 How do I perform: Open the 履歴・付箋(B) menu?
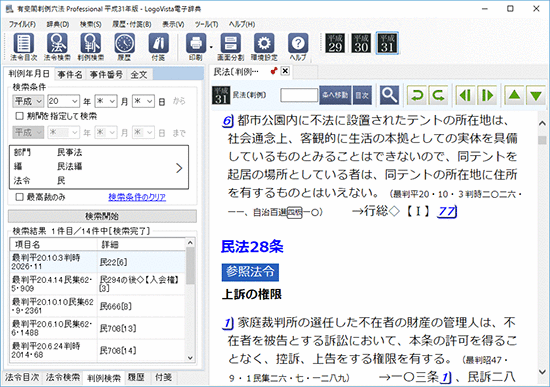point(132,24)
